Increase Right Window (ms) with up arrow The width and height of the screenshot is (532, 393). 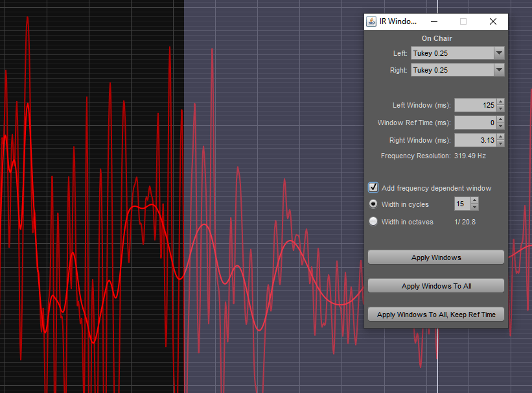[x=500, y=137]
